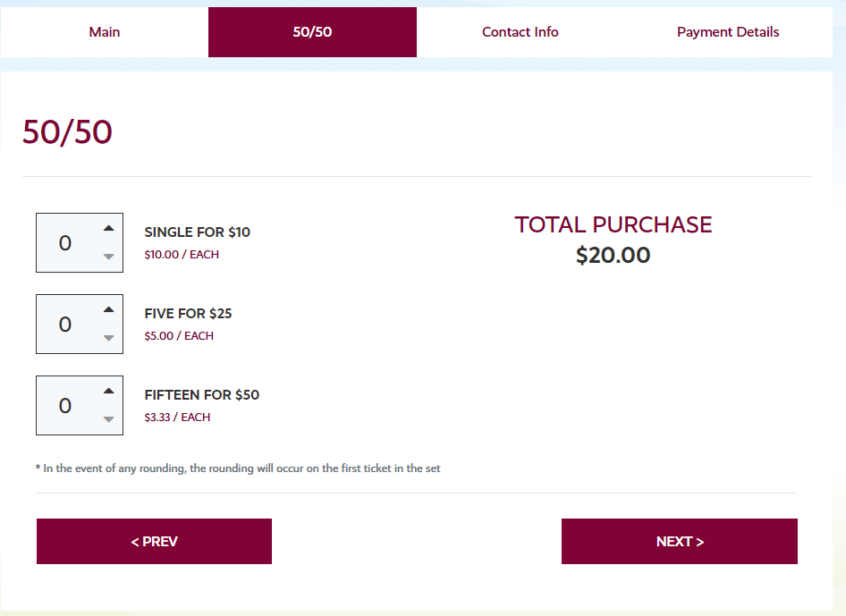Focus the Fifteen for $50 quantity field
846x616 pixels.
coord(80,406)
